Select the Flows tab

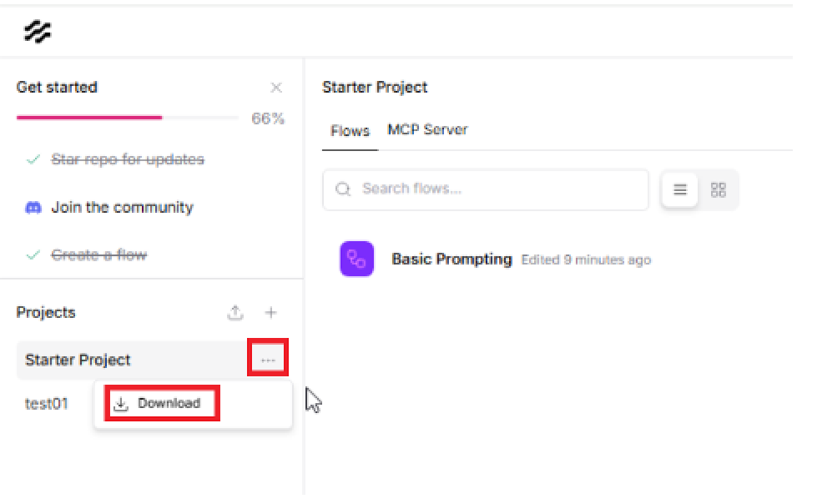pos(350,131)
